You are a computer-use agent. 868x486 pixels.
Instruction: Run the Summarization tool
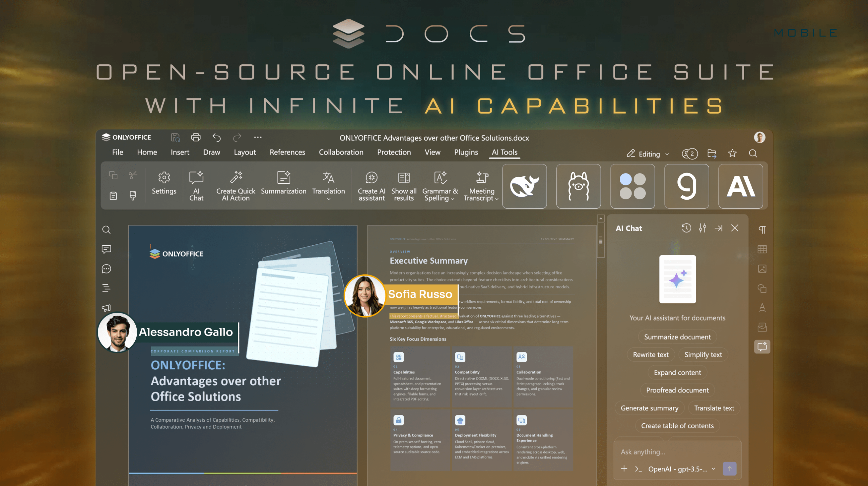(284, 183)
